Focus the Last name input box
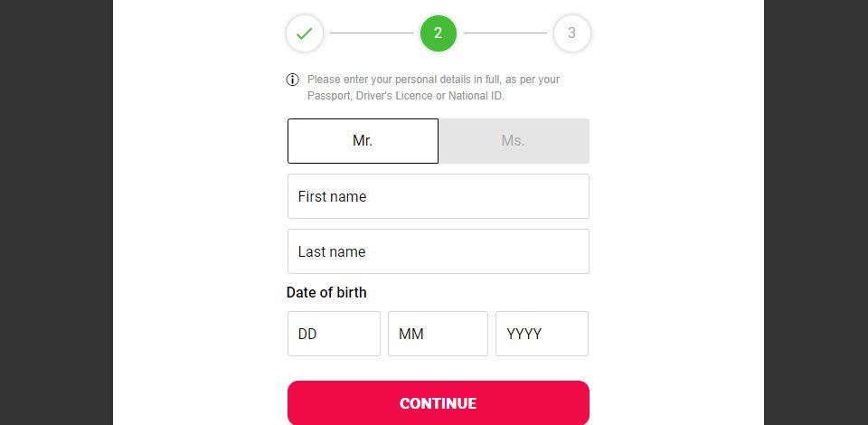 tap(438, 251)
